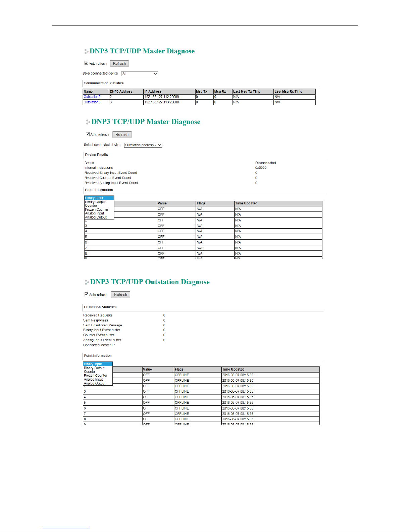Click the OFFLINE flag in Outstation row 6
The image size is (411, 532).
pyautogui.click(x=182, y=408)
